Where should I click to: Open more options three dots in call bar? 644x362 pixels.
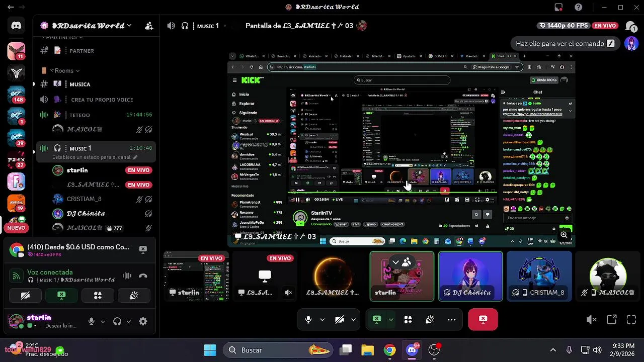(451, 319)
